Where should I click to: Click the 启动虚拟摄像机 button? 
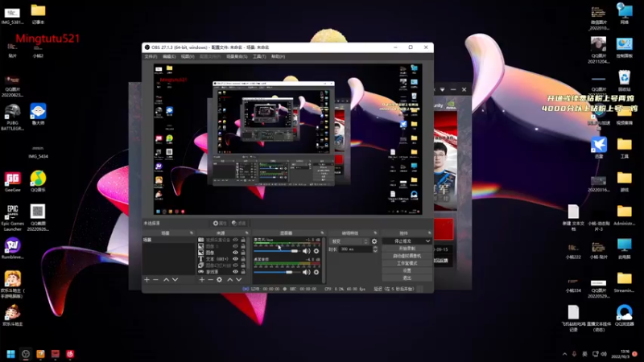(407, 256)
